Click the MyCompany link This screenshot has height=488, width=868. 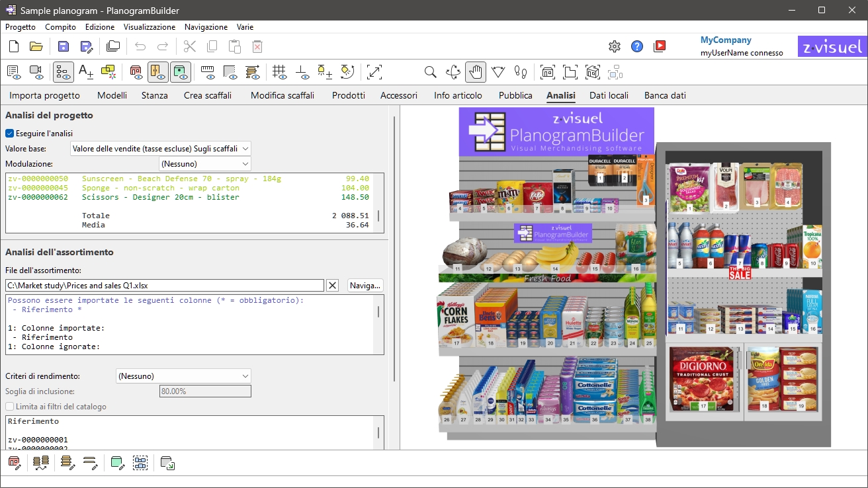(726, 40)
